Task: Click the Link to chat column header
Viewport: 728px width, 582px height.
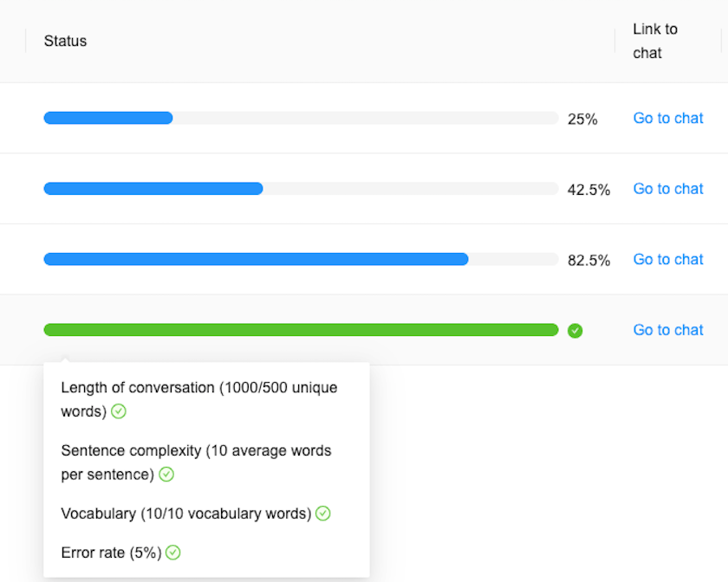Action: point(654,41)
